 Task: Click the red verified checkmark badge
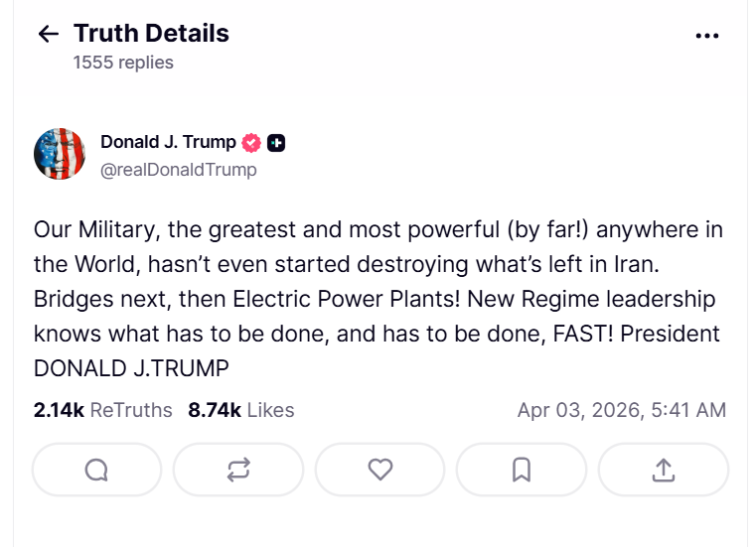coord(251,143)
